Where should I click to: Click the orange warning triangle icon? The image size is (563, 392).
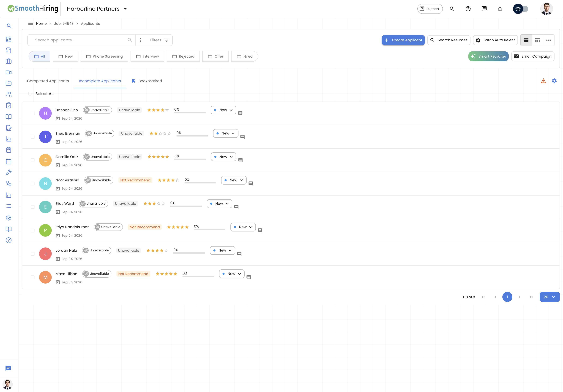543,81
